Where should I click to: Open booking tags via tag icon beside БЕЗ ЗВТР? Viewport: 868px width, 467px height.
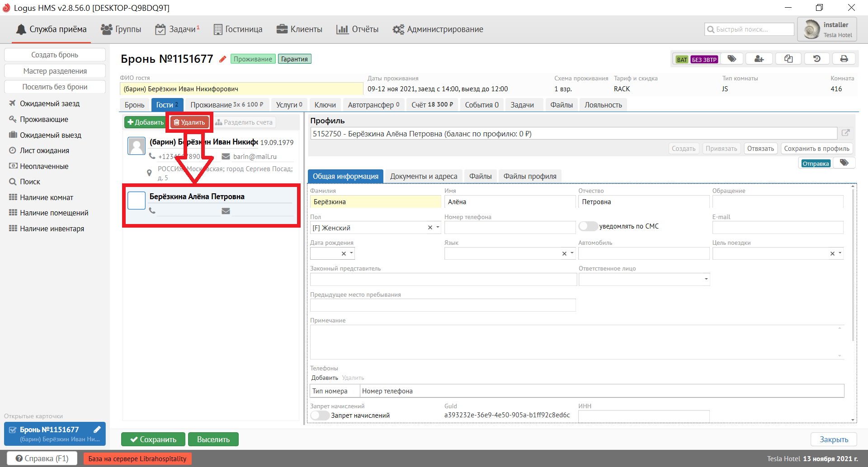pyautogui.click(x=732, y=59)
